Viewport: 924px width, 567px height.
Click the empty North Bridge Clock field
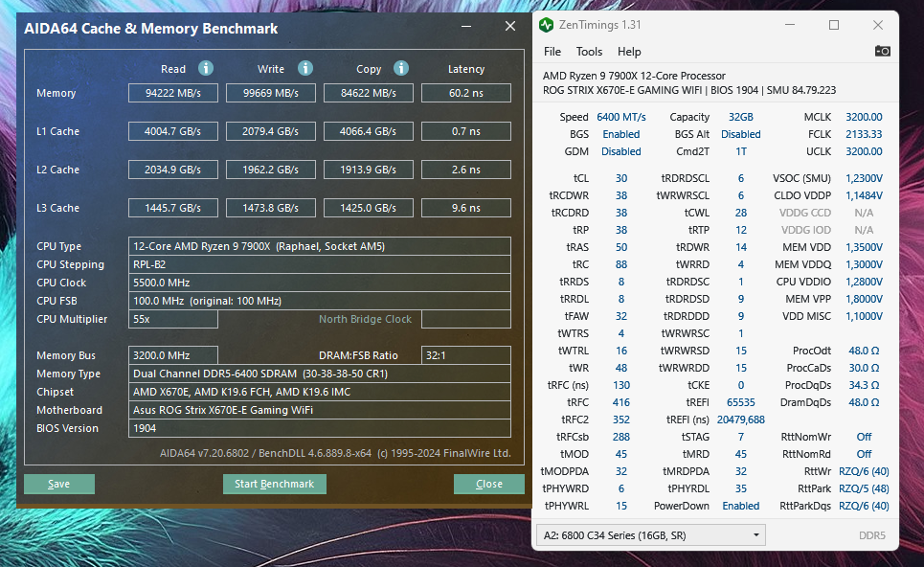pyautogui.click(x=466, y=319)
